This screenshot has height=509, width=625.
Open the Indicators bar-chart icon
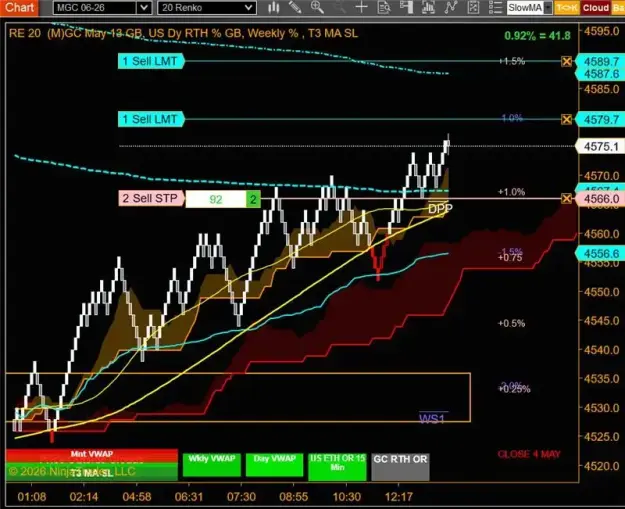pos(428,7)
